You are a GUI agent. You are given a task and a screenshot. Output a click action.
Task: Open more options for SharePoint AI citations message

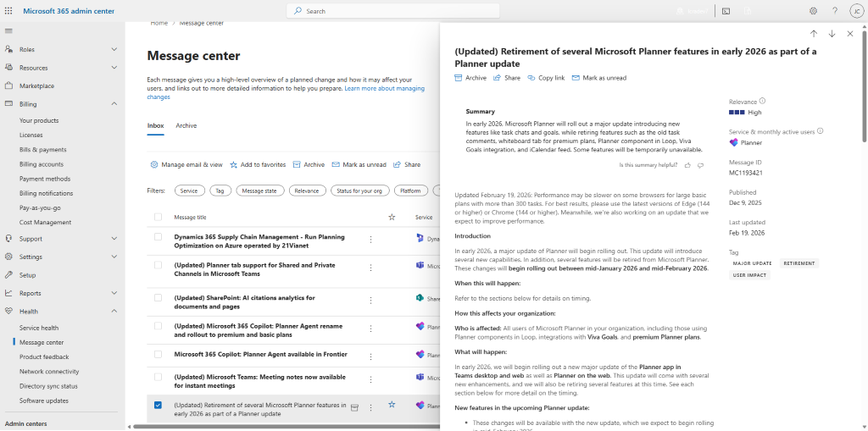click(x=371, y=301)
